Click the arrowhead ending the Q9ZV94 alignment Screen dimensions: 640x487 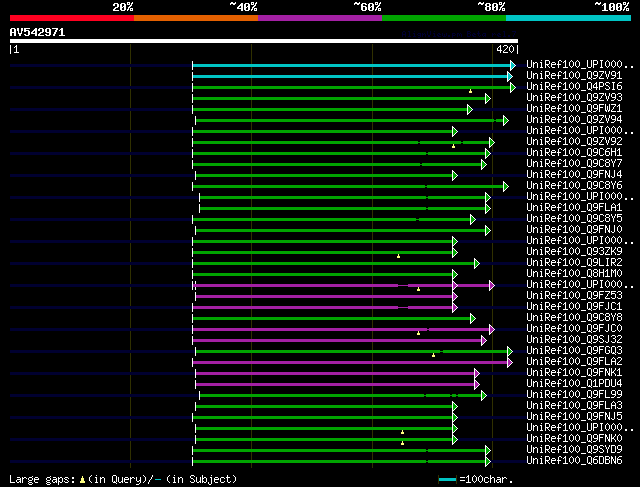point(506,120)
